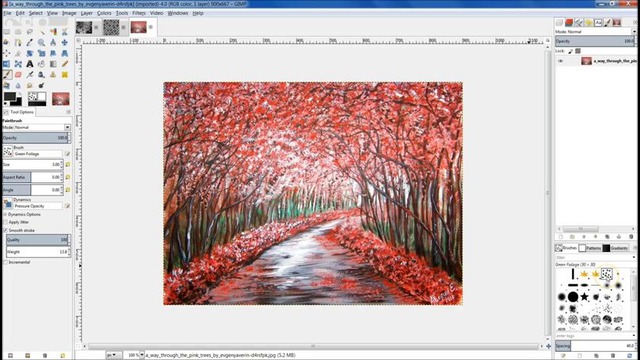
Task: Select the Free Select lasso tool
Action: click(30, 31)
